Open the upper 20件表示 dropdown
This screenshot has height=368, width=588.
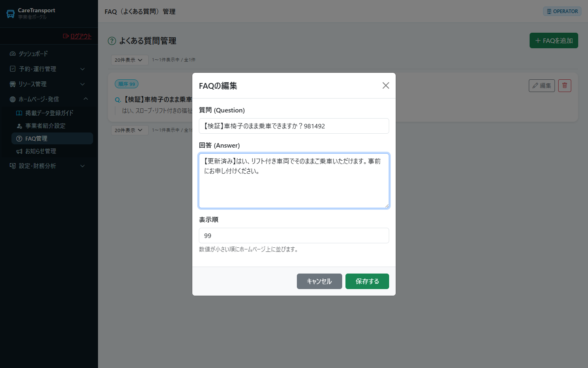[129, 60]
